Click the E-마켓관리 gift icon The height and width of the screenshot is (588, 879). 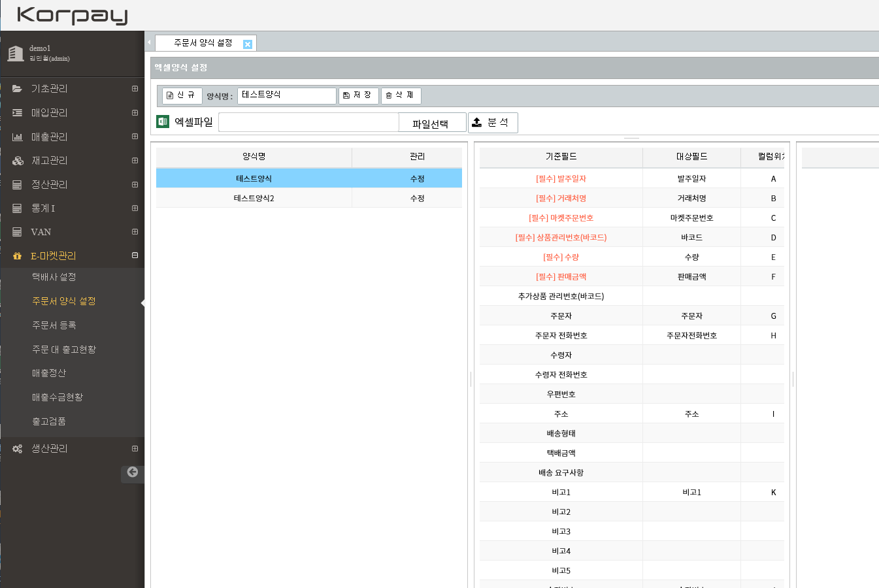click(17, 256)
